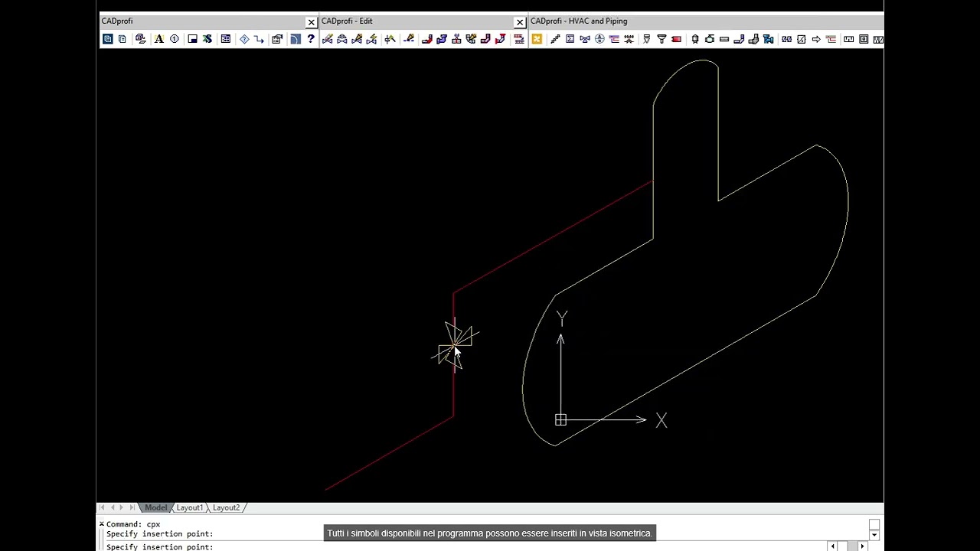
Task: Click the green S spreadsheet icon
Action: 207,39
